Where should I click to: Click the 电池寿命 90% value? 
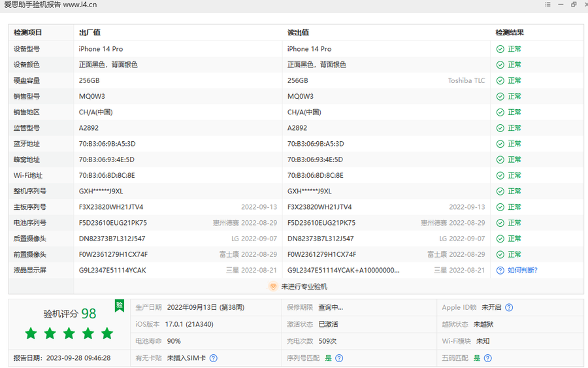point(174,341)
